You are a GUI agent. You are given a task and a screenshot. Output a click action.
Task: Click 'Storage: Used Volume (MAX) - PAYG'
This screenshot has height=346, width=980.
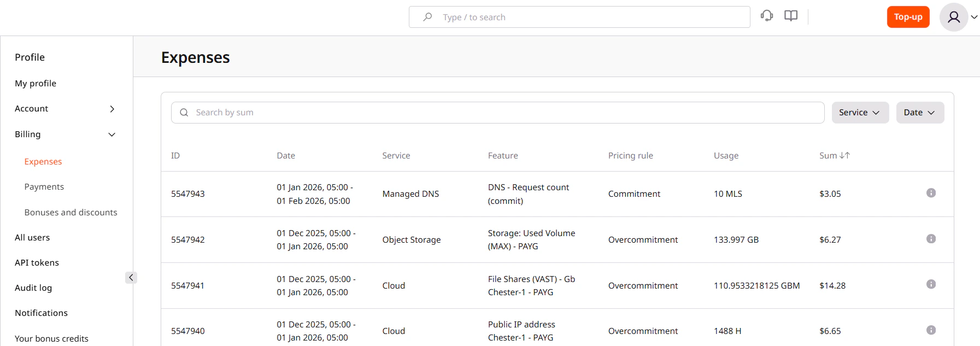coord(531,239)
